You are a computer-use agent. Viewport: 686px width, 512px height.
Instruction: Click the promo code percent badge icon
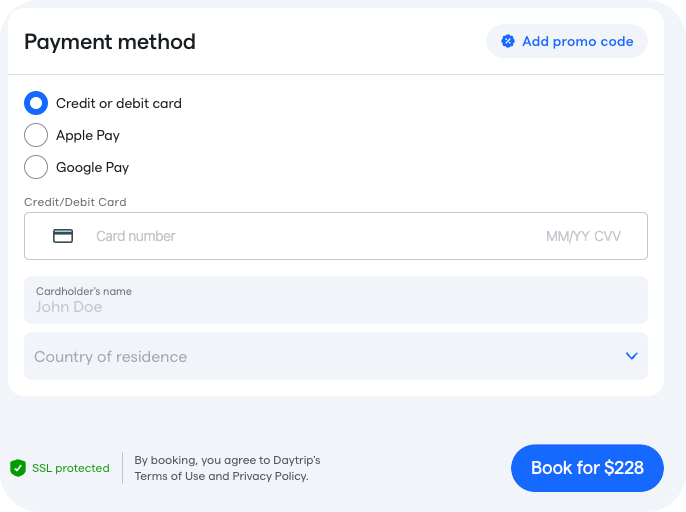tap(508, 41)
